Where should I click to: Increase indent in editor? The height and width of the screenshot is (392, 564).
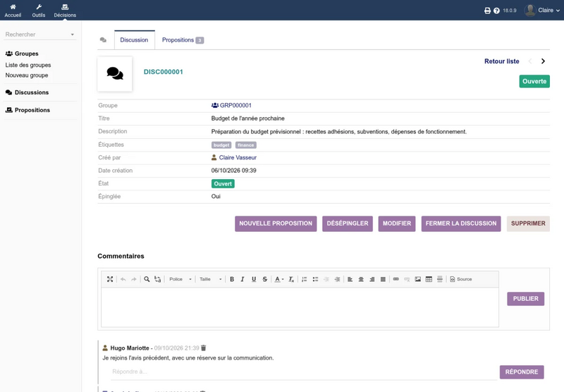click(x=338, y=279)
